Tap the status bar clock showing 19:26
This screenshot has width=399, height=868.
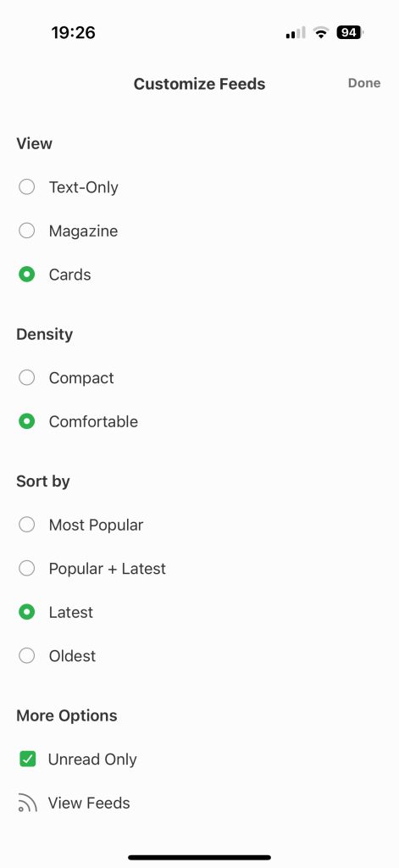coord(74,33)
